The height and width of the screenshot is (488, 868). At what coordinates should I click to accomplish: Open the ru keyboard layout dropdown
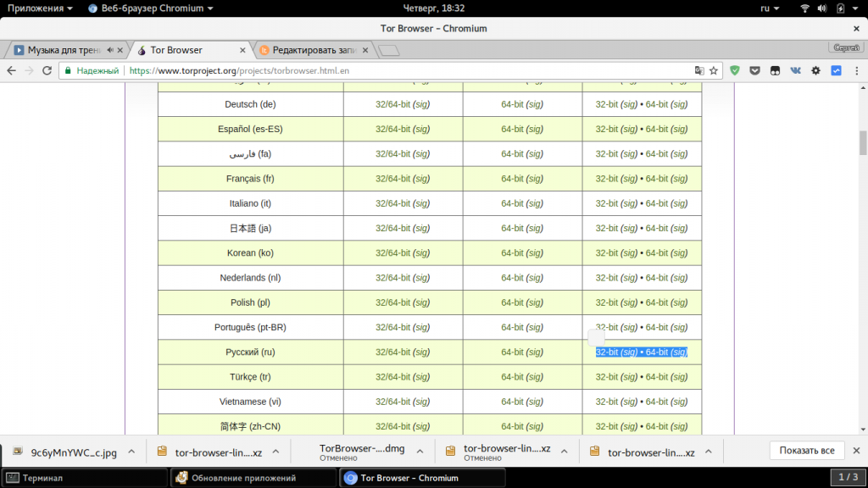770,8
